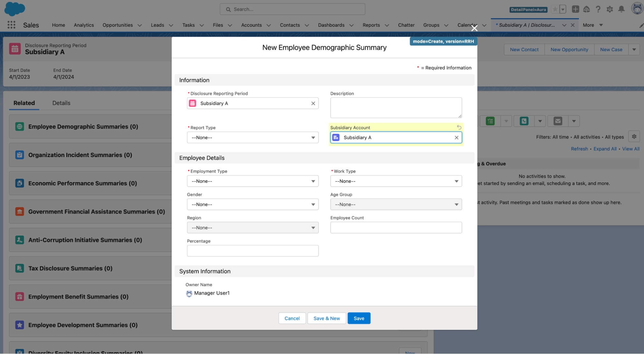
Task: Switch to the Details tab
Action: [61, 102]
